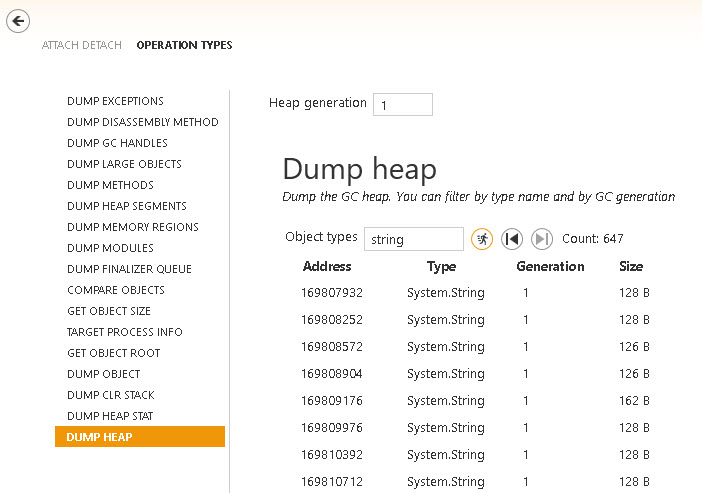Select Dump Object operation

(x=104, y=374)
